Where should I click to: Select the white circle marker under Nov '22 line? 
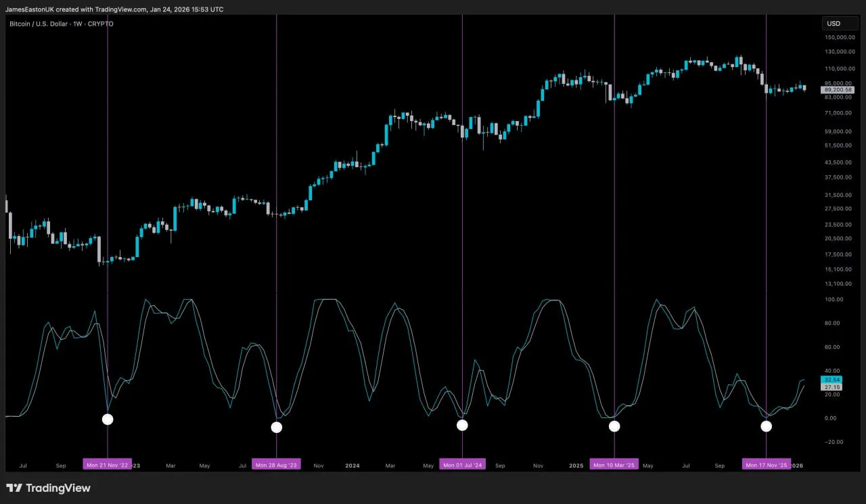[x=108, y=419]
